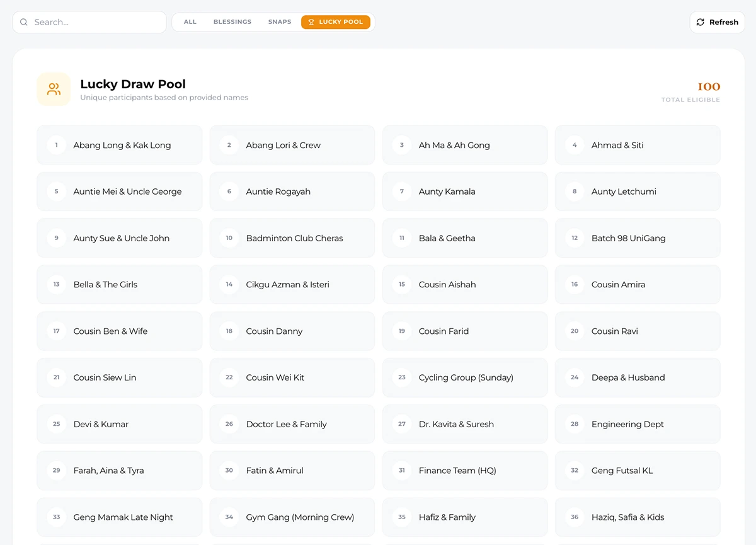Click number badge 1 beside Abang Long
This screenshot has width=756, height=545.
pyautogui.click(x=57, y=145)
